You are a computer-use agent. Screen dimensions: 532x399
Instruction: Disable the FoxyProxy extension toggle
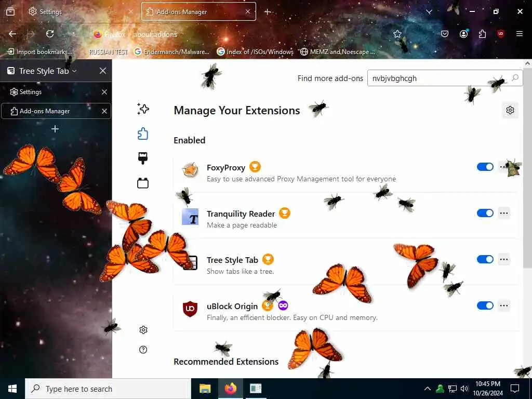pos(485,167)
